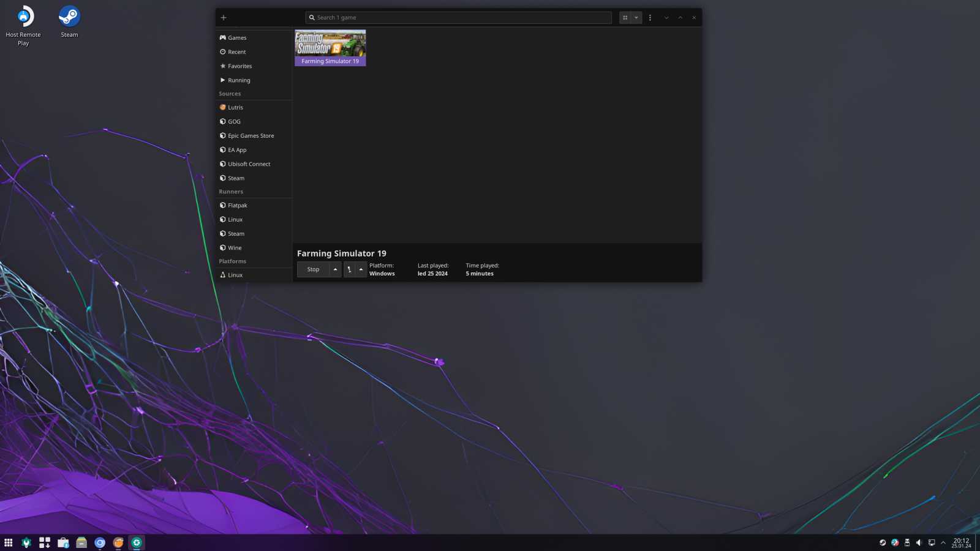Select the Flatpak runner
Image resolution: width=980 pixels, height=551 pixels.
click(x=254, y=205)
